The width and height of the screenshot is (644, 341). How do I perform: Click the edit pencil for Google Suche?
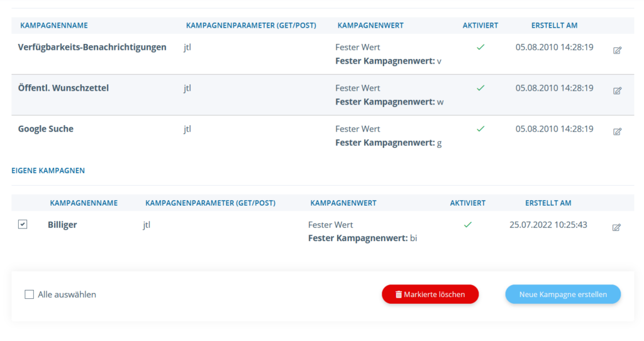tap(617, 132)
